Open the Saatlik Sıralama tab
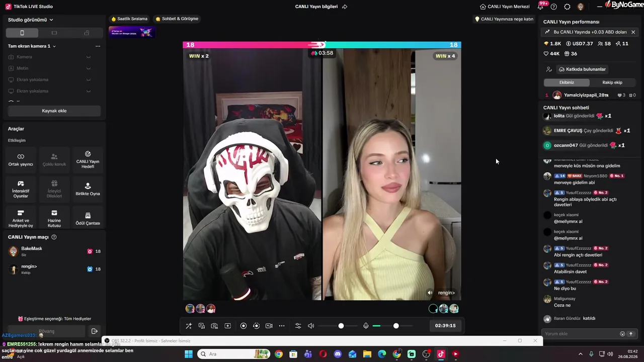 tap(129, 19)
